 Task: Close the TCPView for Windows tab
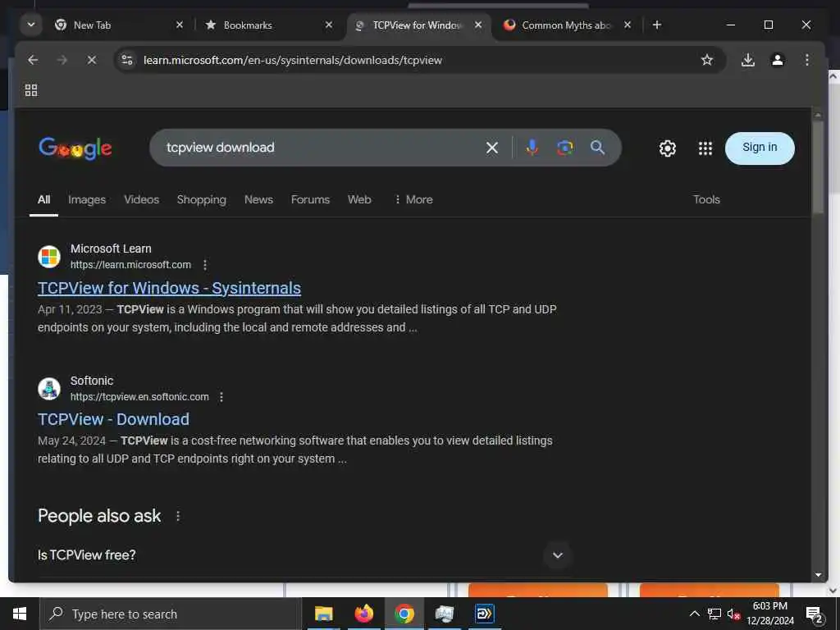coord(478,25)
